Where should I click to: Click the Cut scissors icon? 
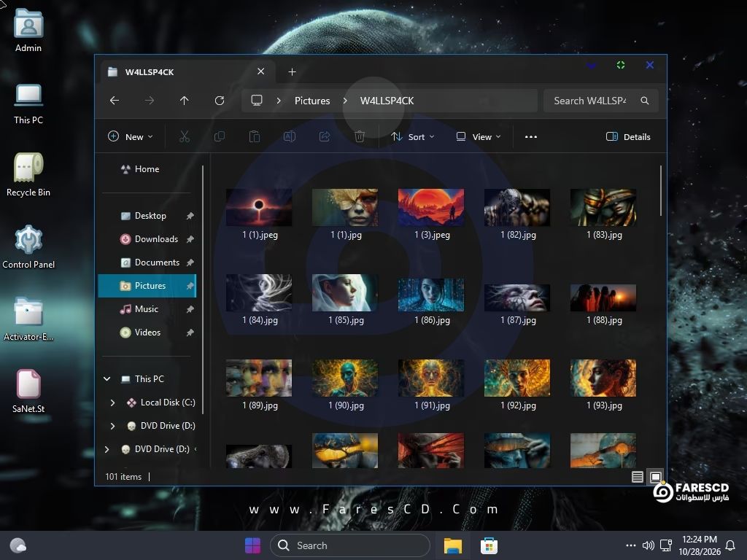tap(185, 136)
